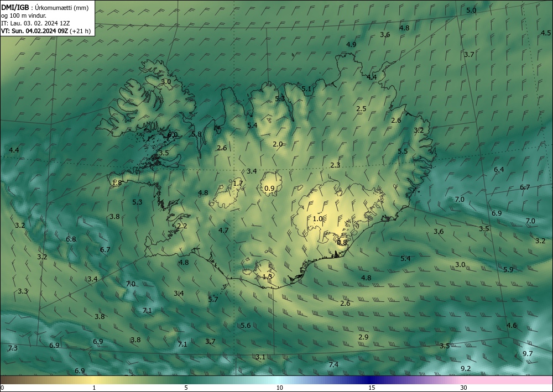Click the 7.3 value on the map

tap(12, 348)
